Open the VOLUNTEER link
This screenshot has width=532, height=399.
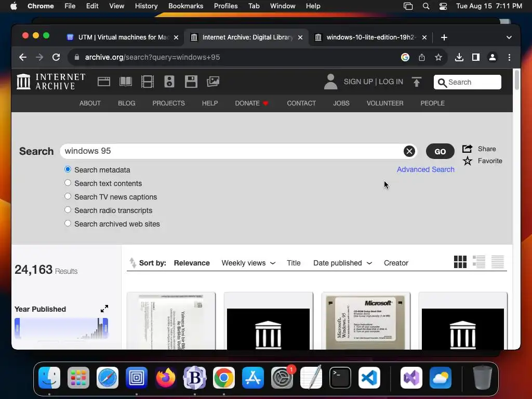[385, 103]
